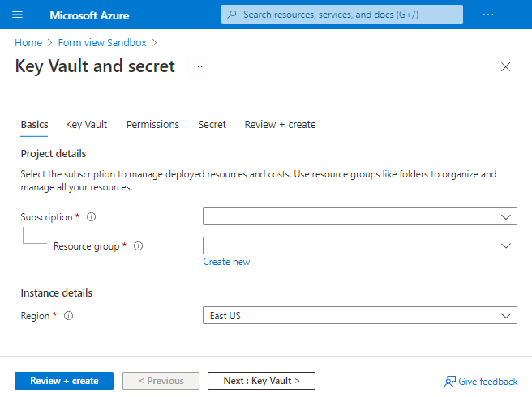The image size is (532, 397).
Task: Expand the Region dropdown showing East US
Action: 359,316
